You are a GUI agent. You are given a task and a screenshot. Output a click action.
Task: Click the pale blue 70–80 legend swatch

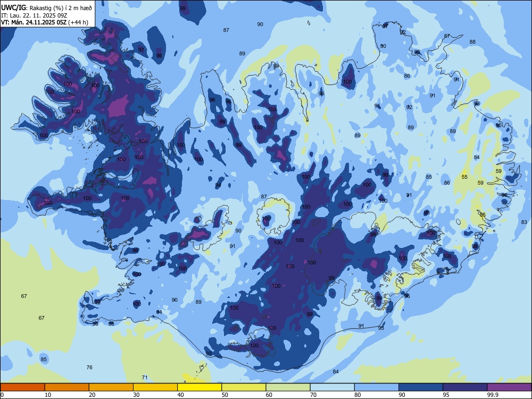click(x=332, y=387)
